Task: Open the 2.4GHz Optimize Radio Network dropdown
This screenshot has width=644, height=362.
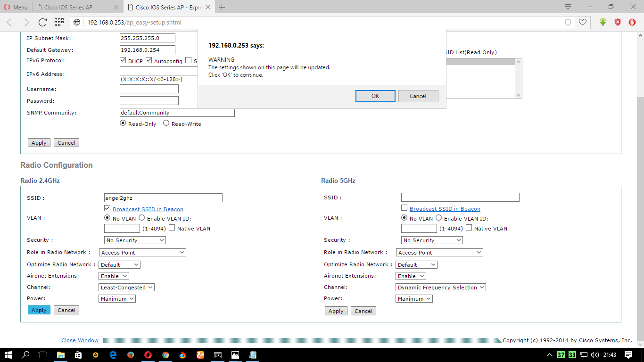Action: (x=119, y=265)
